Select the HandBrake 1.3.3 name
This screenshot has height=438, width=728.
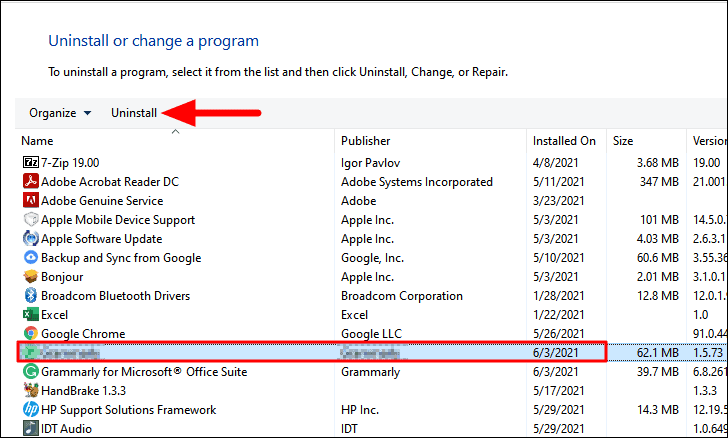(84, 391)
